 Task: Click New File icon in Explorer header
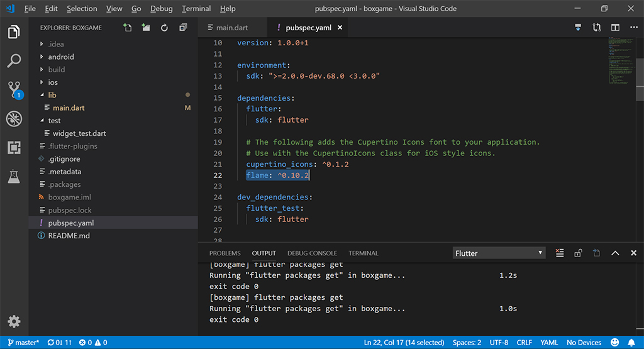click(x=128, y=28)
